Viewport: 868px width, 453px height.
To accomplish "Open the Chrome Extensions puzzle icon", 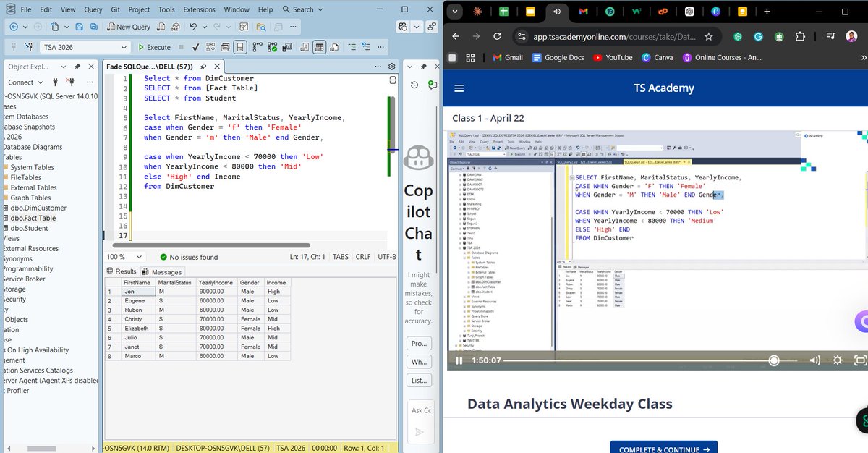I will [x=800, y=36].
